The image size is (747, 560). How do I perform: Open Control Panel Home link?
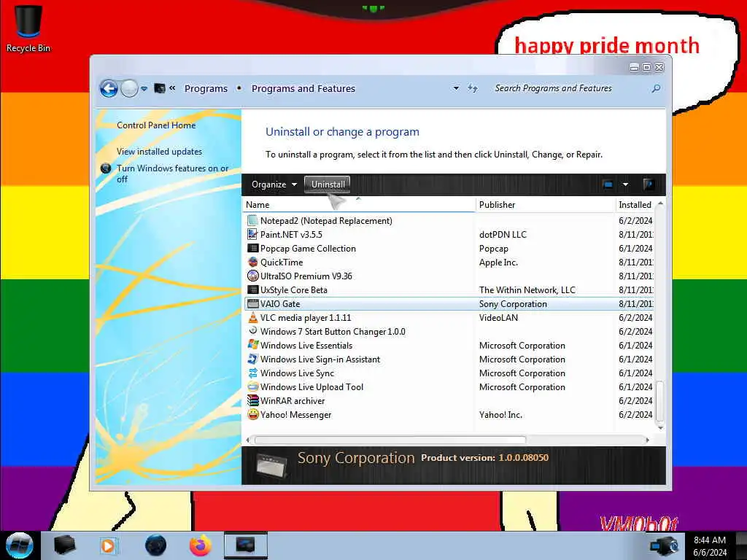pos(156,125)
